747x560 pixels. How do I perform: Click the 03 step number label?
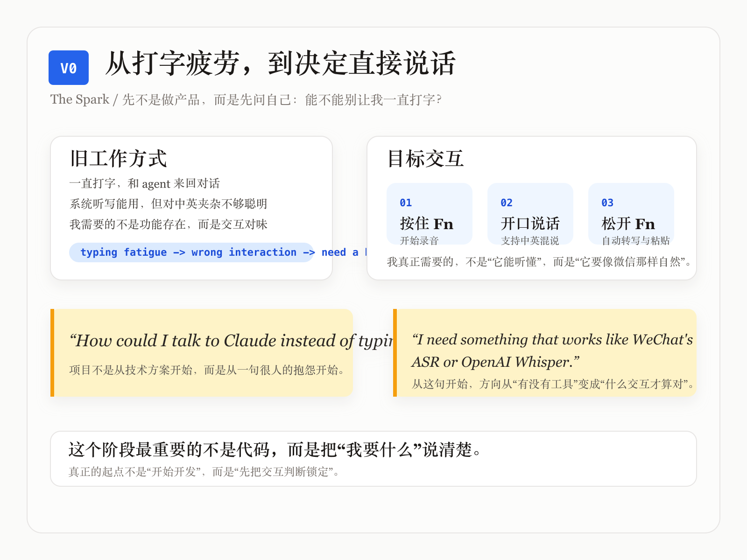[x=607, y=203]
